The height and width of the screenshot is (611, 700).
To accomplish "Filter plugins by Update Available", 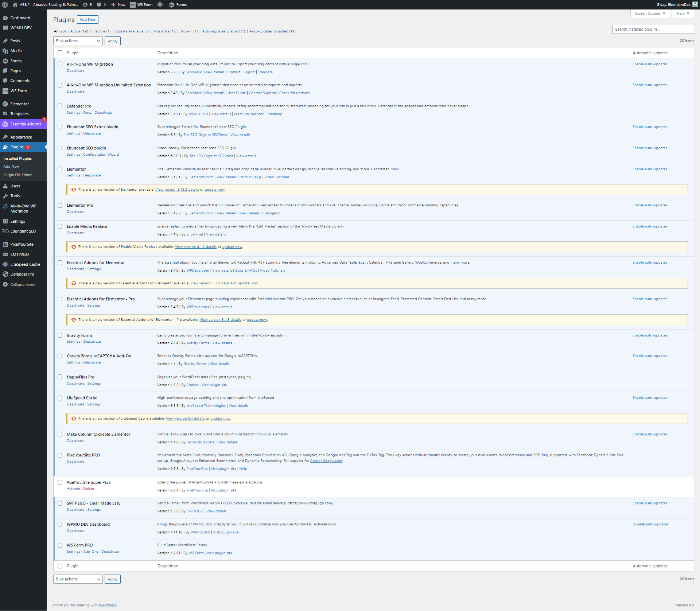I will tap(129, 31).
